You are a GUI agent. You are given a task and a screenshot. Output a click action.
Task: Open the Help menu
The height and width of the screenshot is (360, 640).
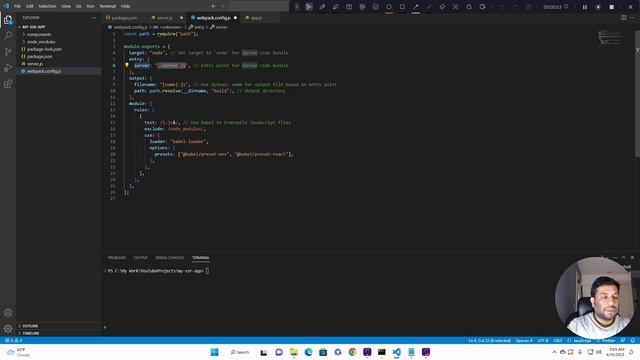click(125, 6)
